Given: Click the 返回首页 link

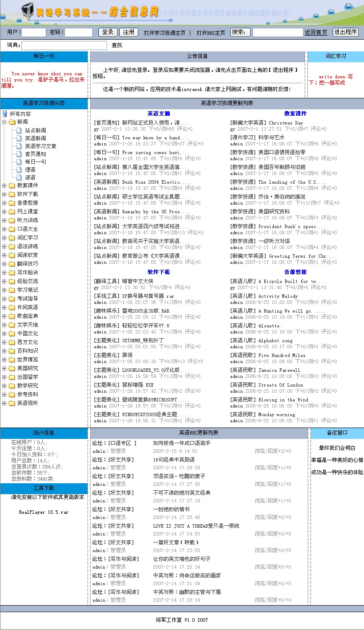Looking at the screenshot, I should (x=316, y=33).
